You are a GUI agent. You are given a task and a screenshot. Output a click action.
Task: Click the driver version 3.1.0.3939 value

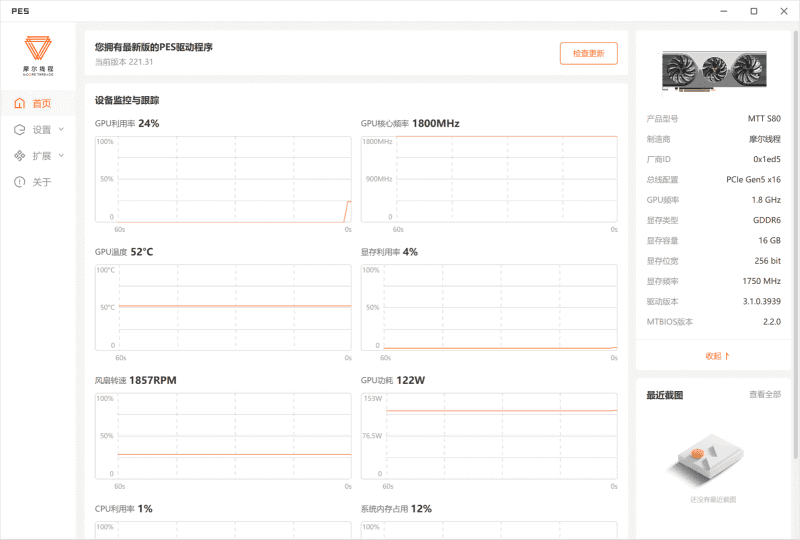coord(762,301)
